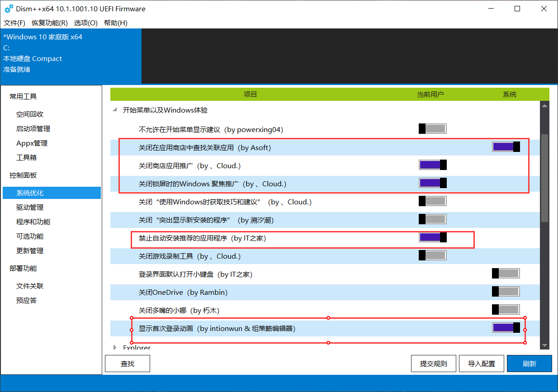Image resolution: width=558 pixels, height=392 pixels.
Task: Open 可选功能 in the sidebar
Action: coord(30,236)
